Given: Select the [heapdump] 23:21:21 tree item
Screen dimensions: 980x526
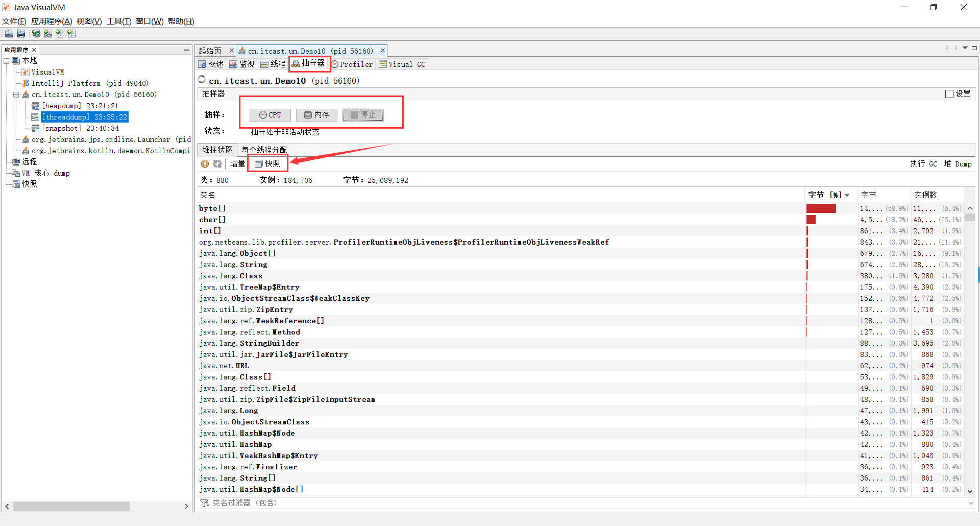Looking at the screenshot, I should click(x=80, y=106).
